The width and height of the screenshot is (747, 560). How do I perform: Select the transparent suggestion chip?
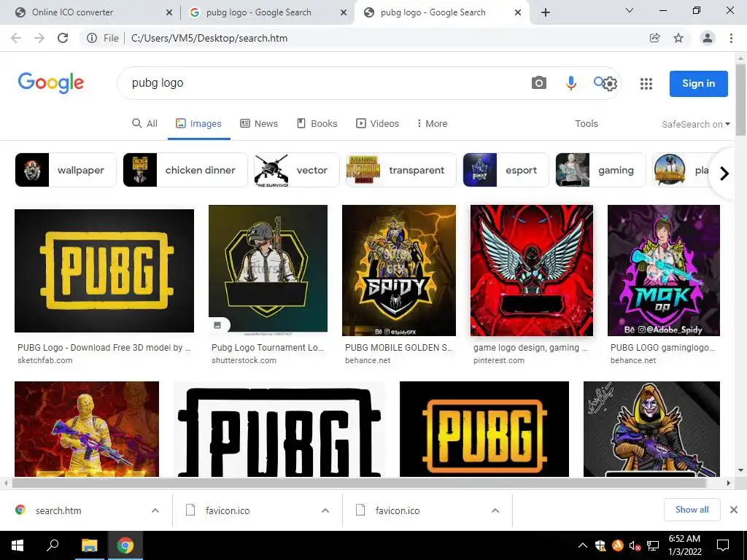click(x=400, y=170)
